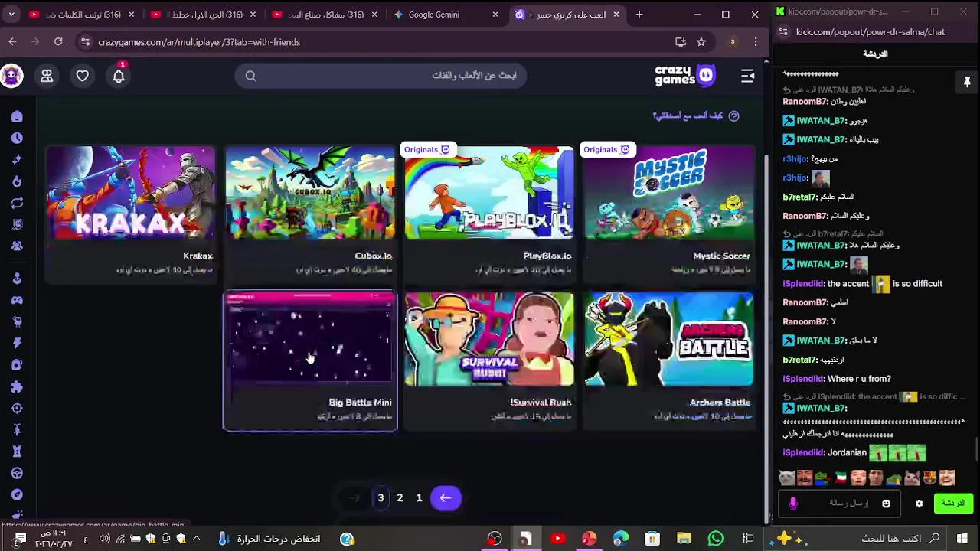Viewport: 980px width, 551px height.
Task: Select current page 3 in pagination
Action: click(381, 498)
